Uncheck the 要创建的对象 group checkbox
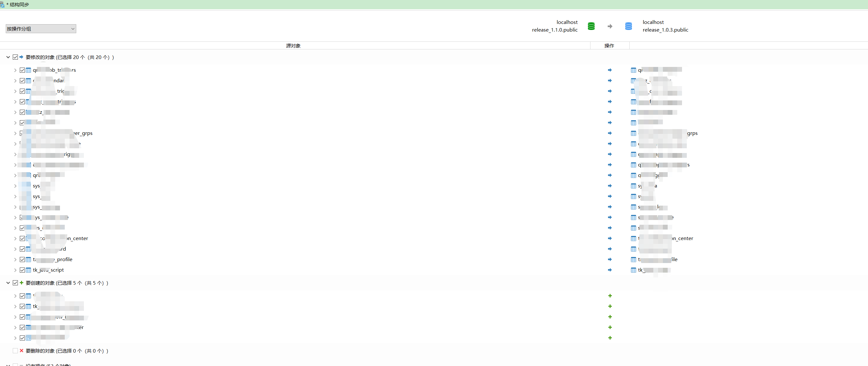 [15, 283]
